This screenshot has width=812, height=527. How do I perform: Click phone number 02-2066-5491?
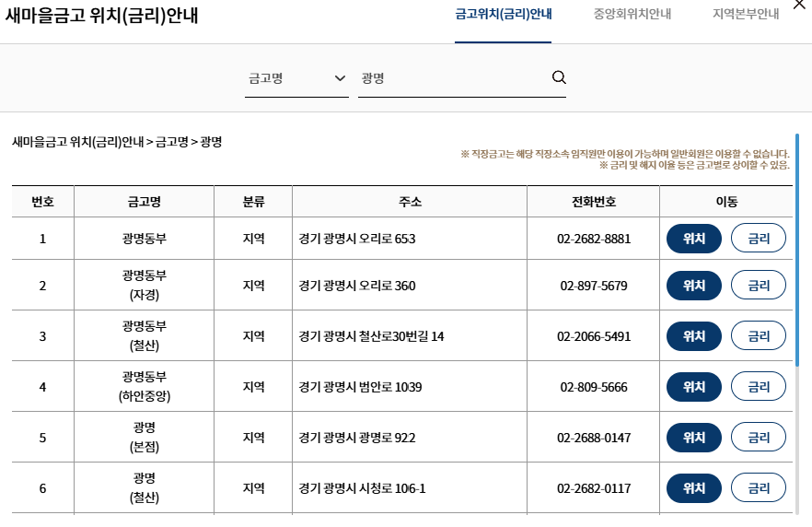click(594, 336)
